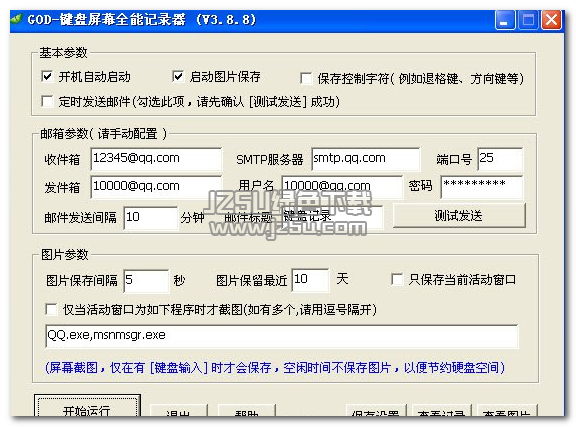Check 仅当活动窗口为如下程序时才截图 option
The height and width of the screenshot is (427, 576).
point(51,309)
